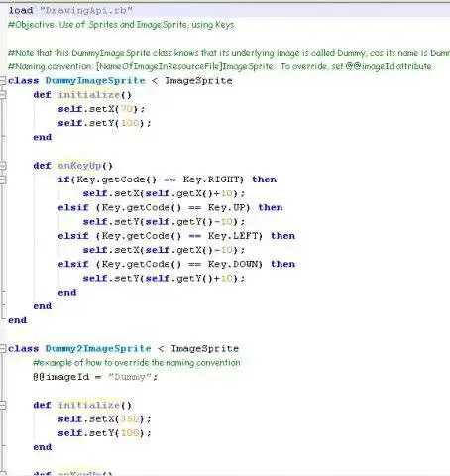Click the self.setX(70); line
Viewport: 450px width, 476px height.
(x=101, y=109)
